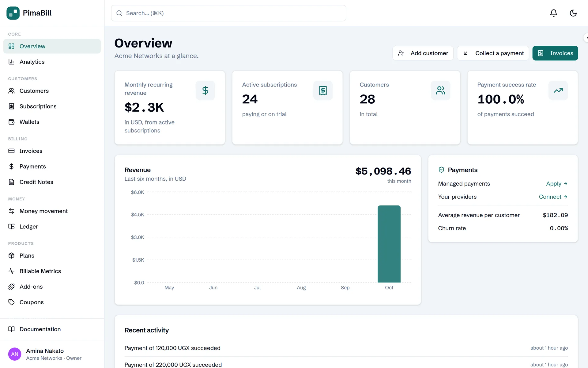Click Apply link for Managed payments

(557, 184)
